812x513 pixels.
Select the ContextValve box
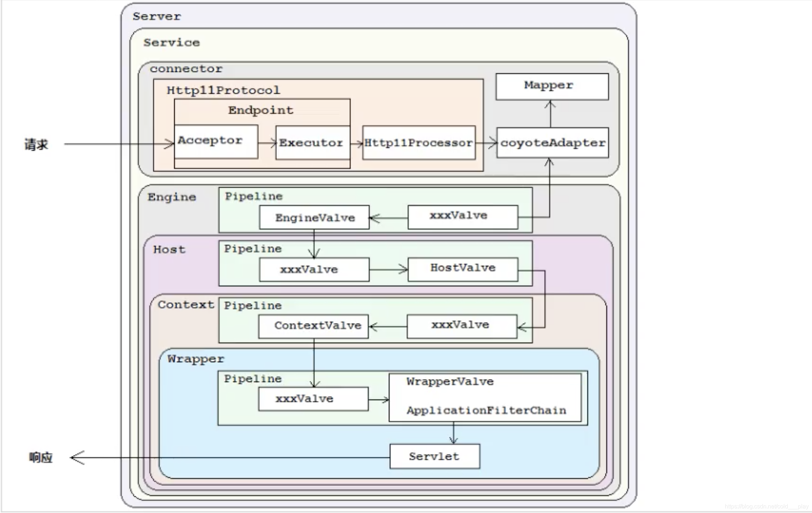(313, 326)
